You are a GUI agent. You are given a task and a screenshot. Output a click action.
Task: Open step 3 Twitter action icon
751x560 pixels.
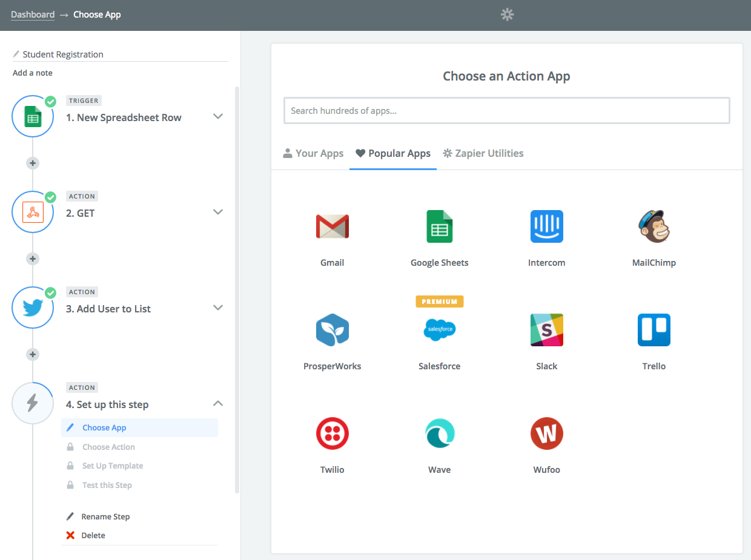pyautogui.click(x=33, y=308)
